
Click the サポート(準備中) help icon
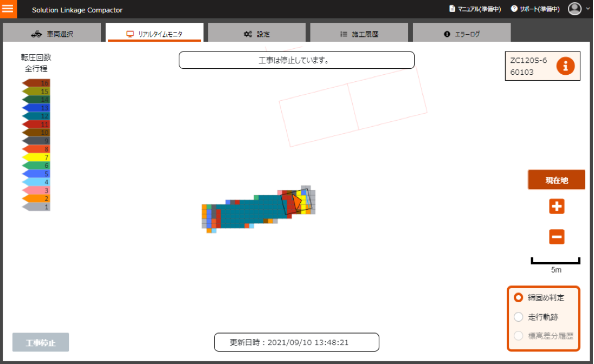tap(514, 9)
